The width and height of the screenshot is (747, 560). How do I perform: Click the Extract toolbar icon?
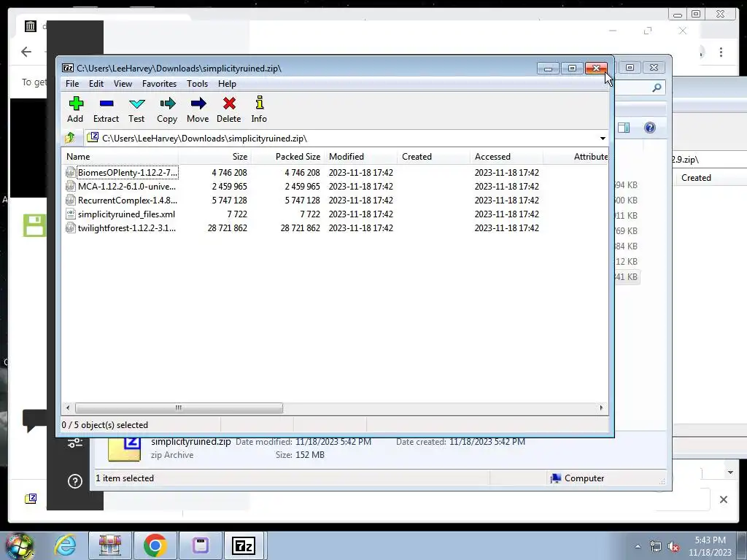[x=106, y=109]
